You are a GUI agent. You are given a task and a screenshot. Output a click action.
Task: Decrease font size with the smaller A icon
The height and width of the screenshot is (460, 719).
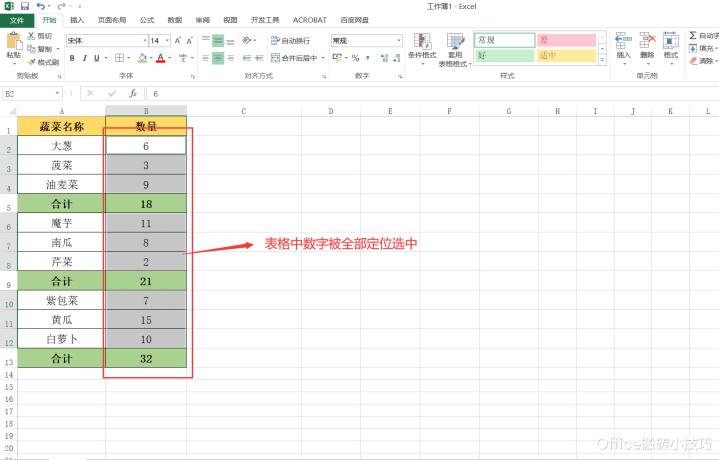189,41
